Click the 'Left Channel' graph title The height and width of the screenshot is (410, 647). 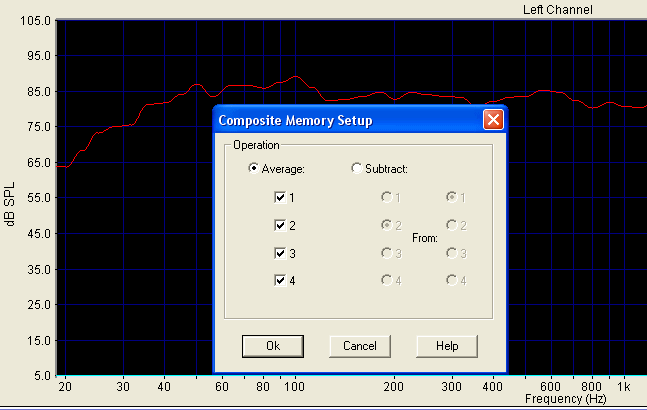click(557, 9)
